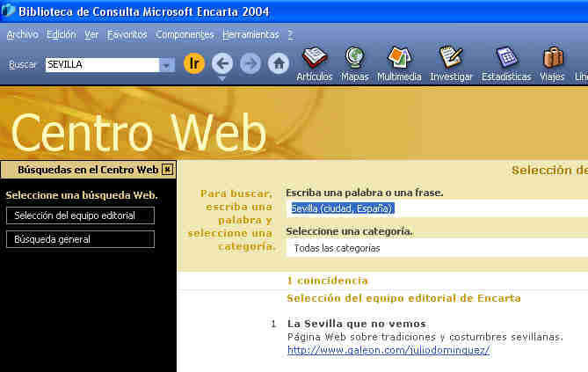Select Selección del equipo editorial search

(80, 215)
